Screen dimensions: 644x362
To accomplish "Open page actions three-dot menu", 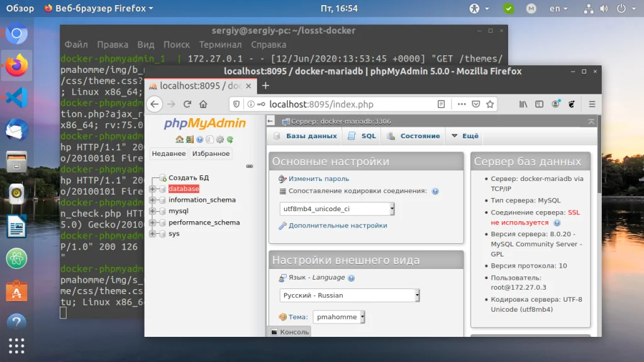I will [462, 104].
